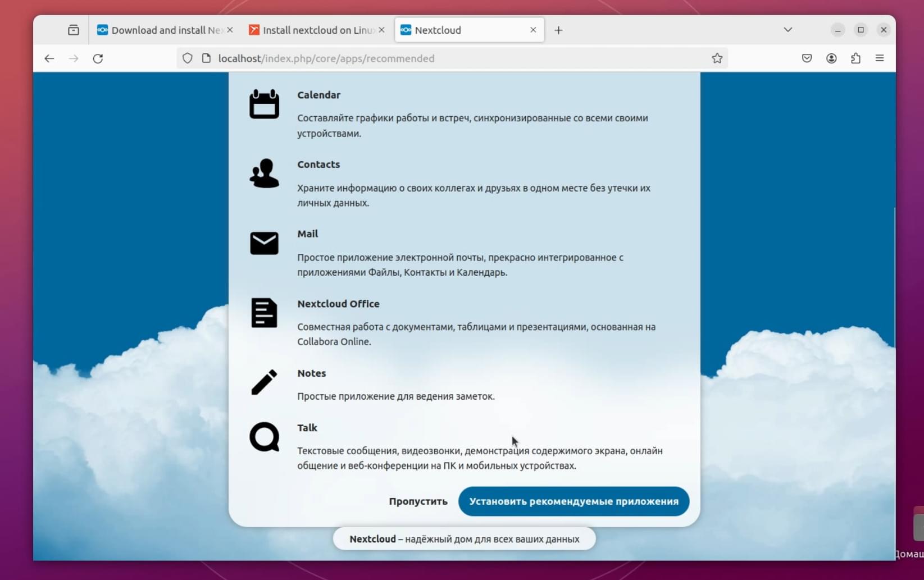Open the extensions puzzle icon
Viewport: 924px width, 580px height.
(855, 58)
